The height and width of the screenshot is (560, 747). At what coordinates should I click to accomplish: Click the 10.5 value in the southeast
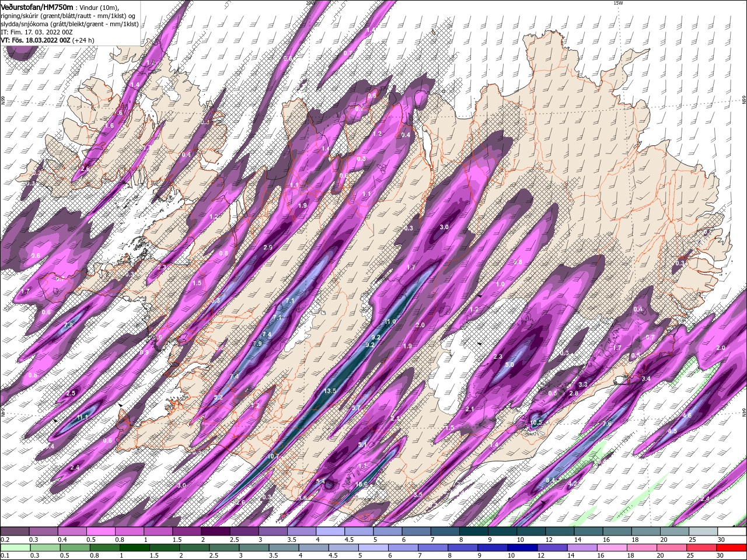(x=536, y=422)
